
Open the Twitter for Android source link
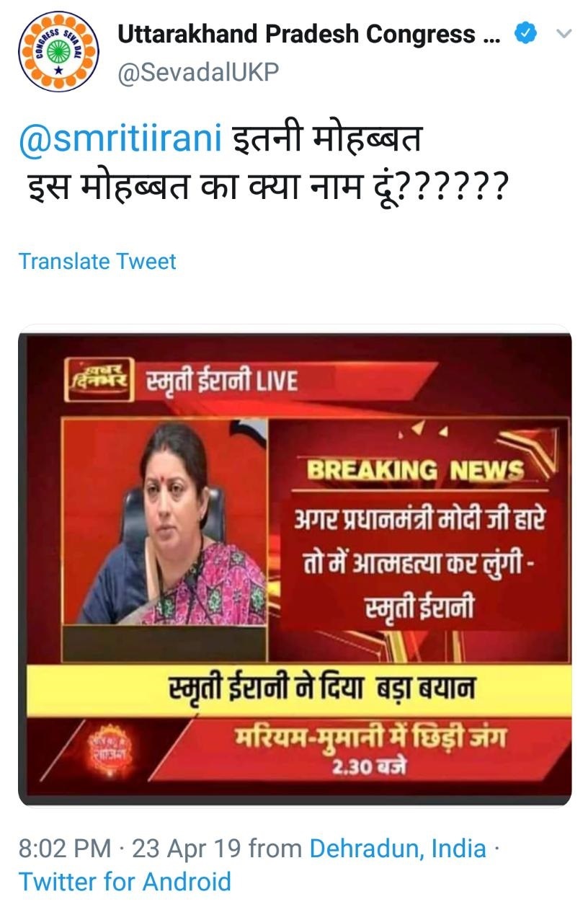coord(125,882)
